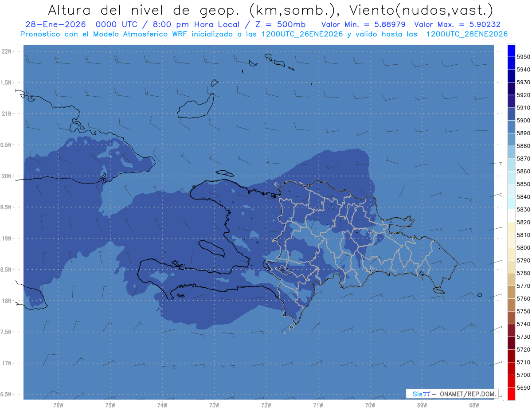Click the '1.5N' latitude label

point(6,82)
